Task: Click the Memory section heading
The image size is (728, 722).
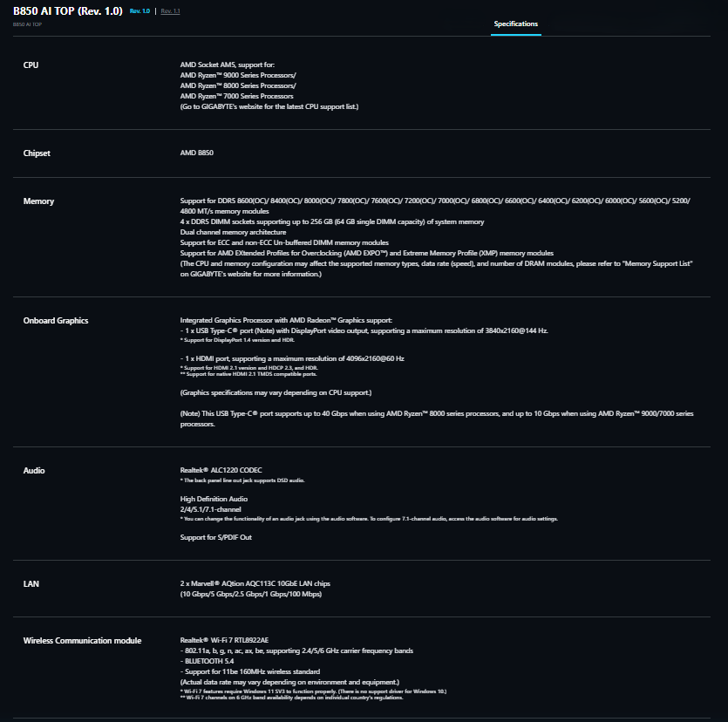Action: coord(38,201)
